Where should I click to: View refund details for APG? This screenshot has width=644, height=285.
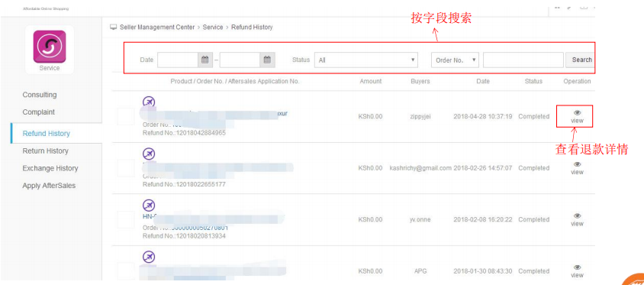click(577, 271)
